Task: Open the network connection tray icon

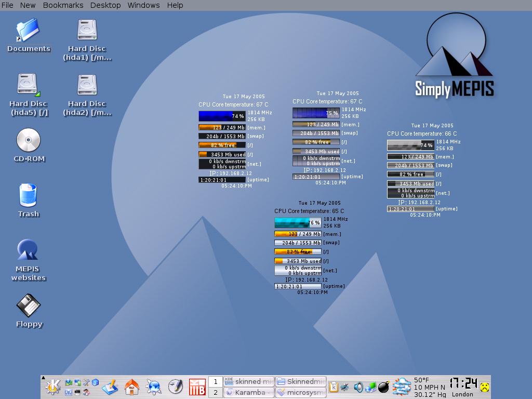Action: coord(370,387)
